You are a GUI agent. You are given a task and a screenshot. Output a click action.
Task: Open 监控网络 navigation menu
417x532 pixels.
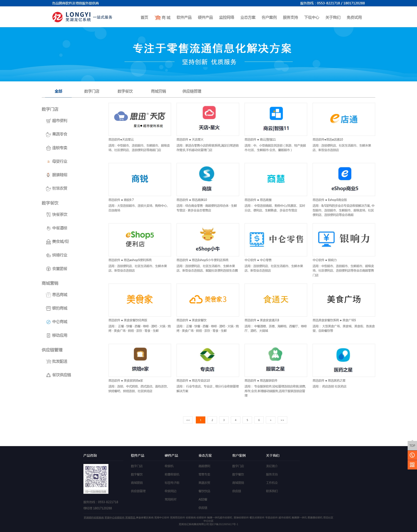[x=227, y=18]
